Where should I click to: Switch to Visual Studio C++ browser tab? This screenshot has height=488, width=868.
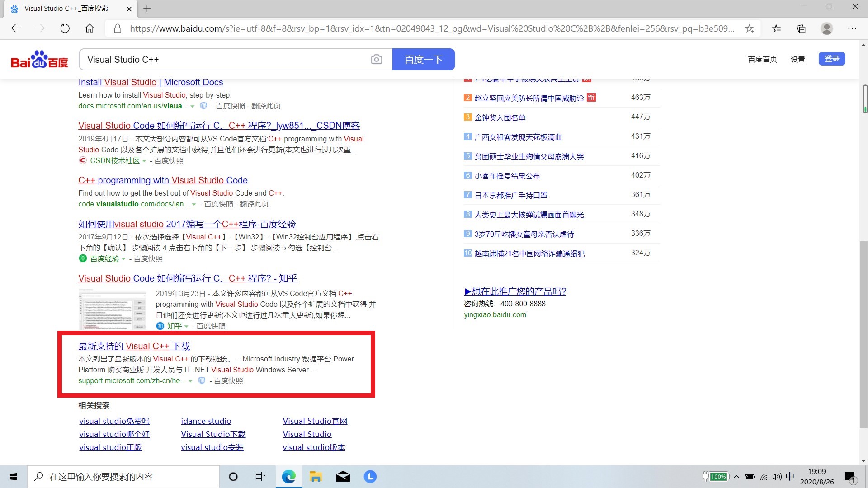66,9
